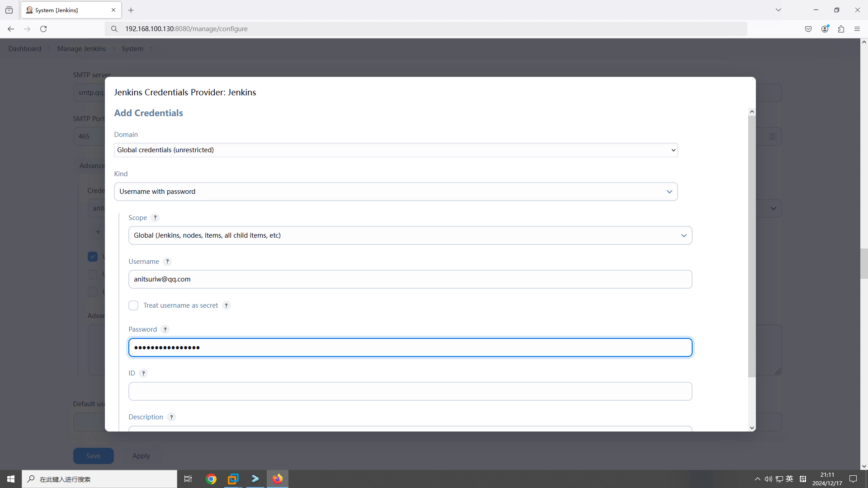Open help for Treat username as secret

click(x=226, y=305)
